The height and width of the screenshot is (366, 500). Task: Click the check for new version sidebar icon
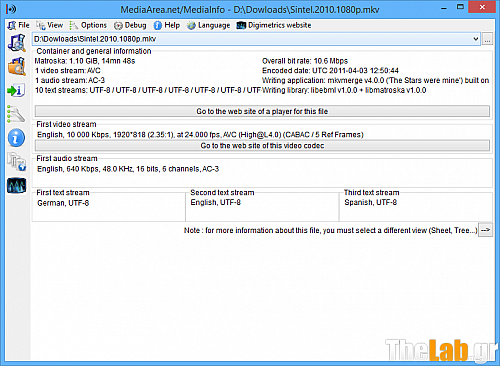click(x=16, y=161)
